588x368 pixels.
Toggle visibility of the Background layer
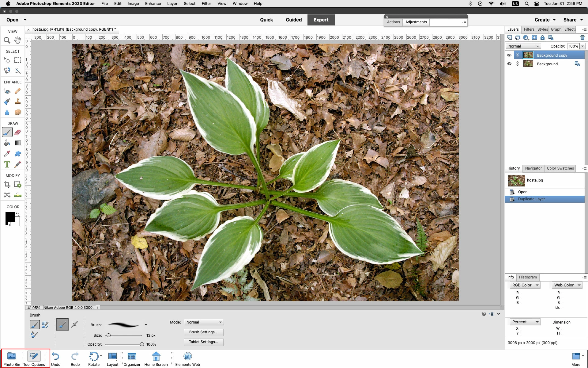pyautogui.click(x=509, y=64)
